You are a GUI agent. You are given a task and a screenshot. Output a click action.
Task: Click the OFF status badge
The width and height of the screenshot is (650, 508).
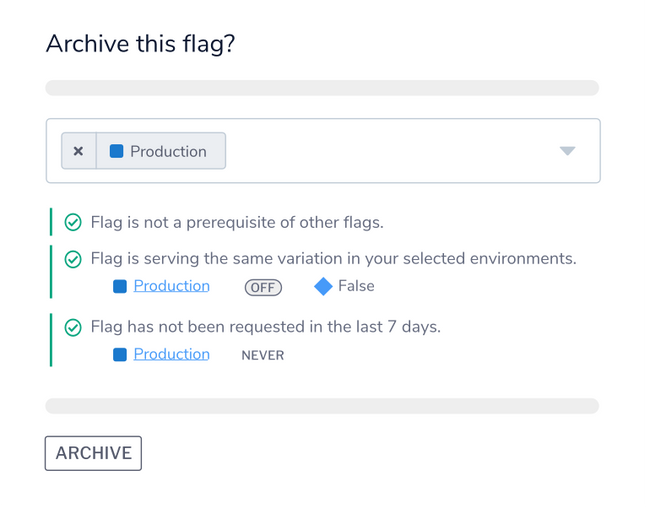(x=263, y=287)
